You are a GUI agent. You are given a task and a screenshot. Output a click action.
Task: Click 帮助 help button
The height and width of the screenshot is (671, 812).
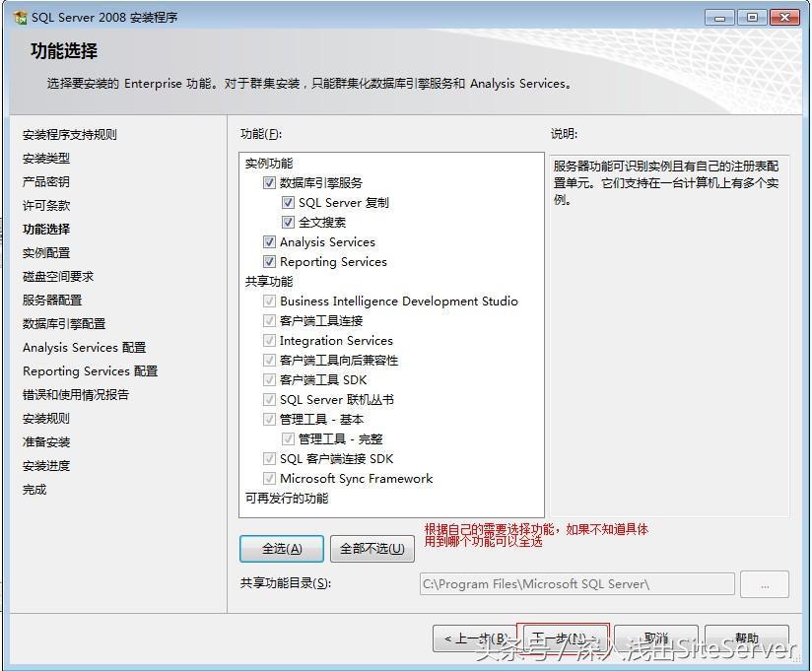pyautogui.click(x=747, y=638)
